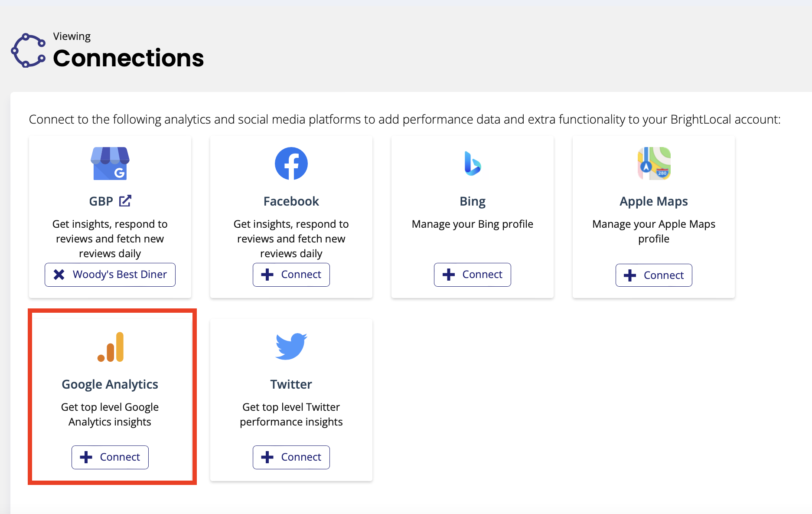Screen dimensions: 812x514
Task: Click the 'Connect to the following analytics' intro text
Action: pos(404,119)
